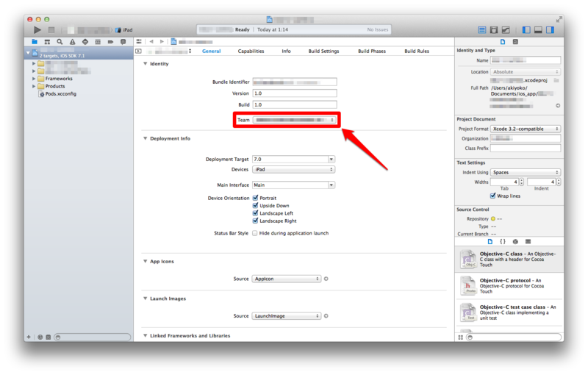Add a new file with plus button
This screenshot has width=588, height=375.
[29, 337]
